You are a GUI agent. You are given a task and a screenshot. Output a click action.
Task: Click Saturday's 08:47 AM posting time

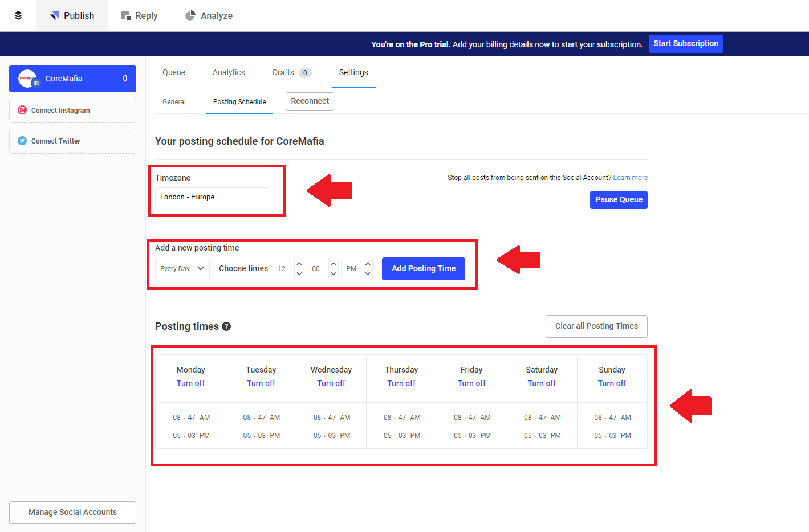542,418
